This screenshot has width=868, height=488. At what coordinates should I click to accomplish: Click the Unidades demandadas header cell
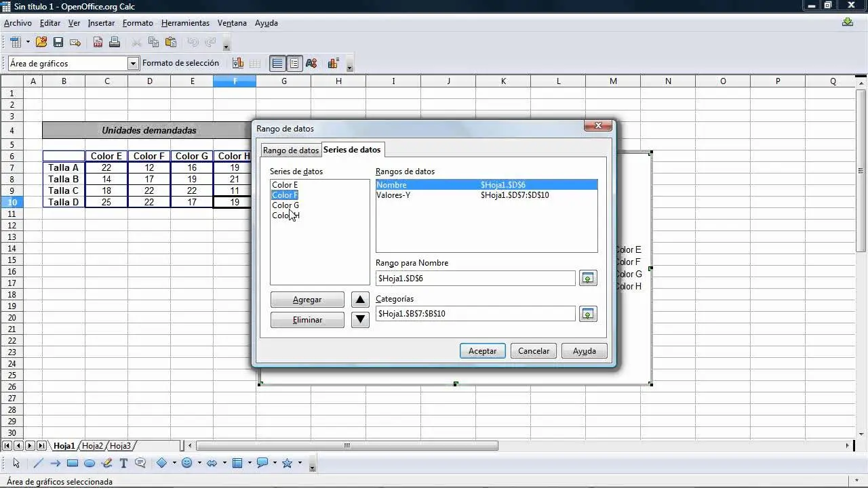coord(149,130)
